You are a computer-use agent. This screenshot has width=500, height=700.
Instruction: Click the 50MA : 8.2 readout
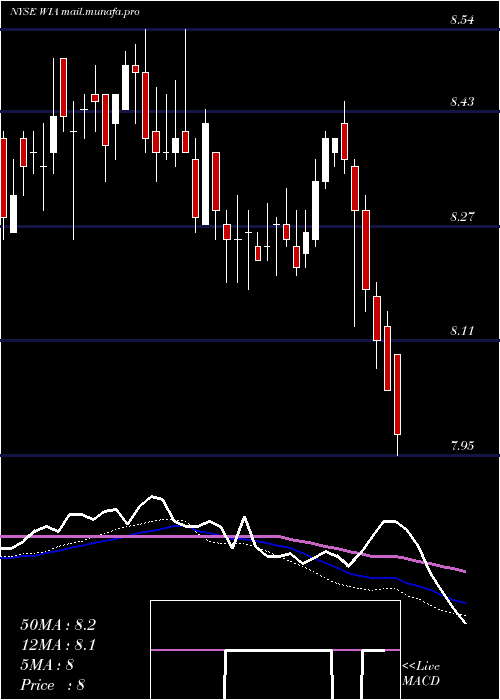[x=58, y=625]
